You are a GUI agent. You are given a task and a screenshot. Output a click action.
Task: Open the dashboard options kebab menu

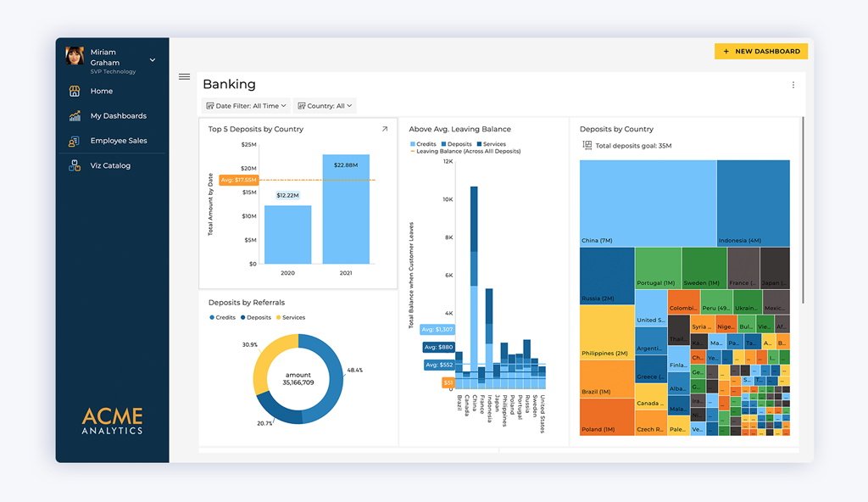click(793, 84)
